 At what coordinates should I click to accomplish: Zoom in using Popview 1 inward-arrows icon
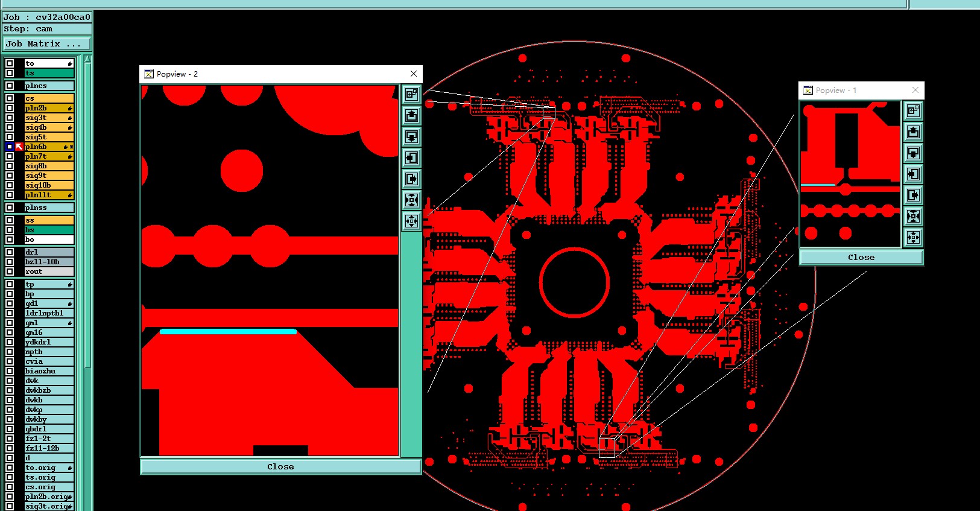point(914,216)
